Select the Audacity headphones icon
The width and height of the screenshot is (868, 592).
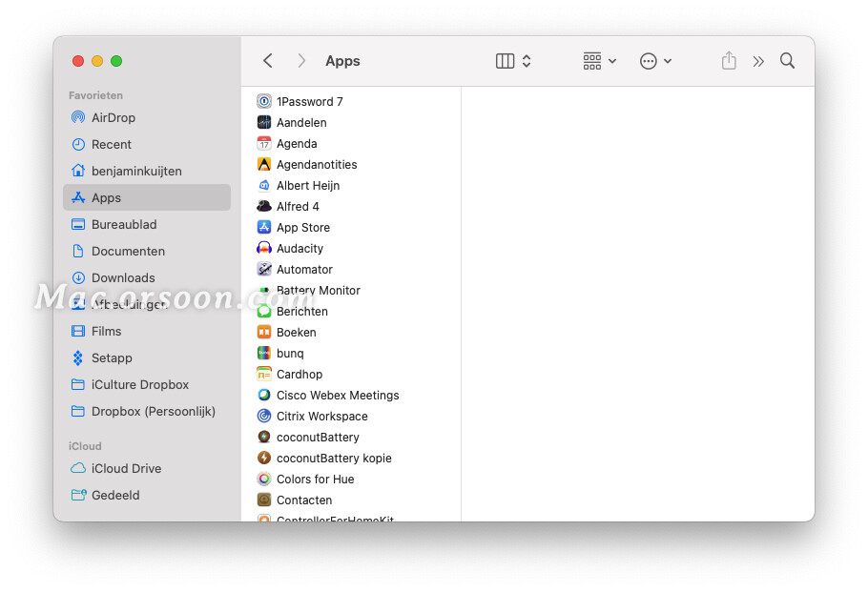[264, 249]
